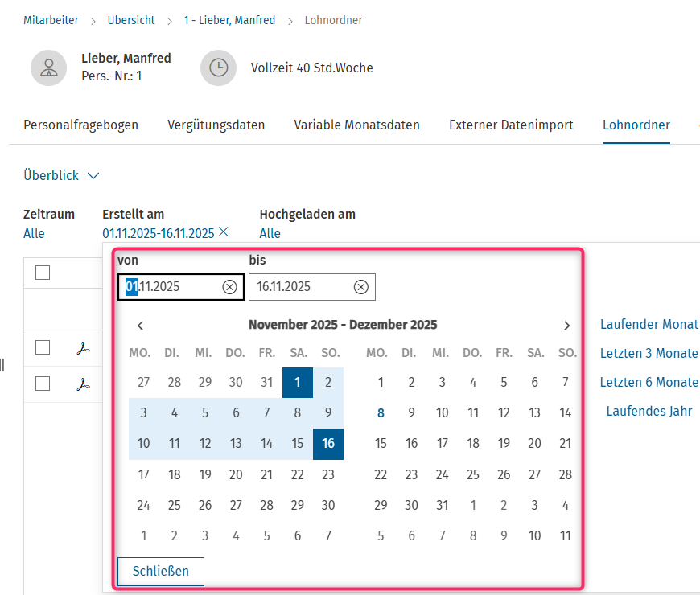Go to the next month in the calendar
The width and height of the screenshot is (700, 595).
point(566,326)
